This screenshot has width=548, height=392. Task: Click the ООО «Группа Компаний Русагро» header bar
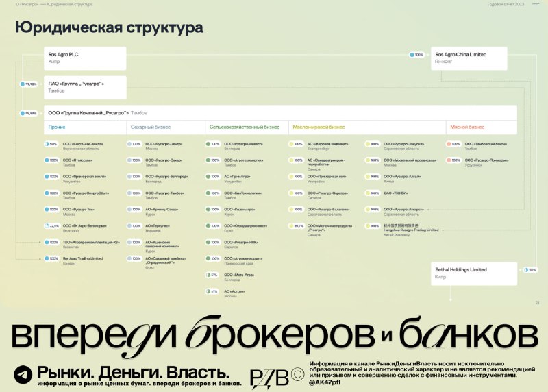click(x=280, y=113)
